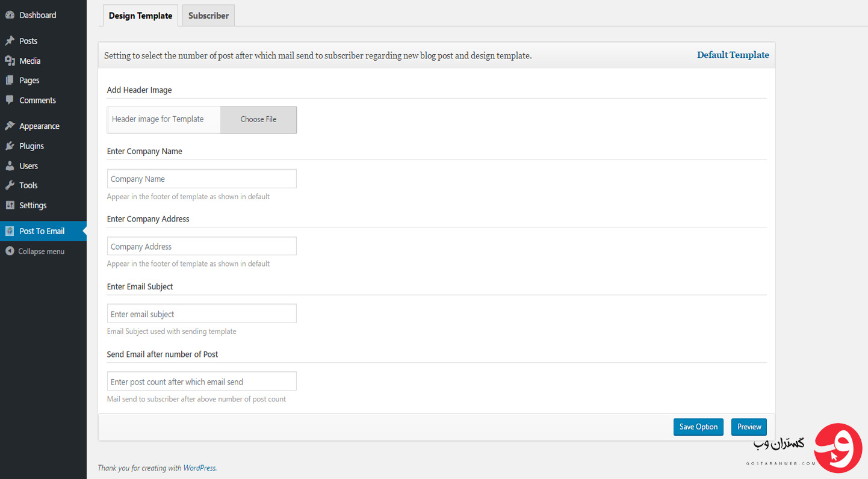Click the Dashboard gauge icon in sidebar

[10, 15]
